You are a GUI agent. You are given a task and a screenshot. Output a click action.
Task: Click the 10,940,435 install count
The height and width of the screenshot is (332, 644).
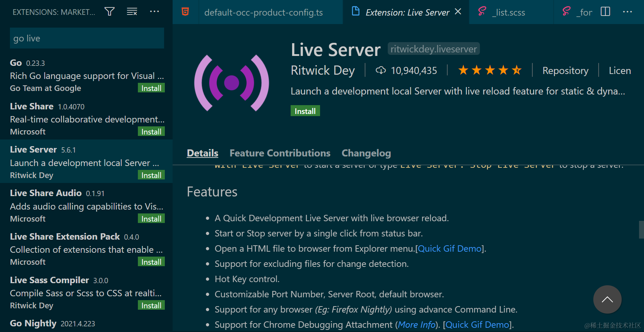click(x=414, y=70)
